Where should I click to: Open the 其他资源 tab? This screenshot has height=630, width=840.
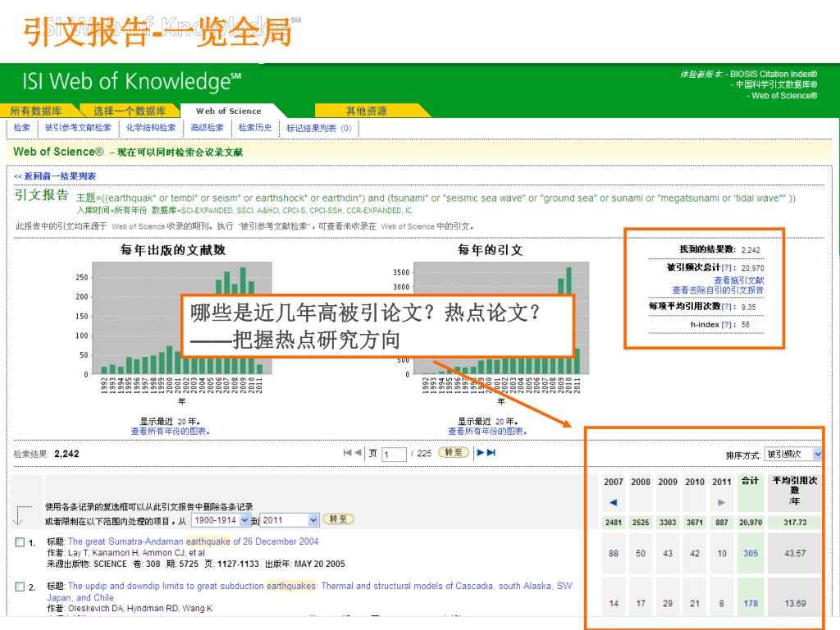[x=367, y=111]
